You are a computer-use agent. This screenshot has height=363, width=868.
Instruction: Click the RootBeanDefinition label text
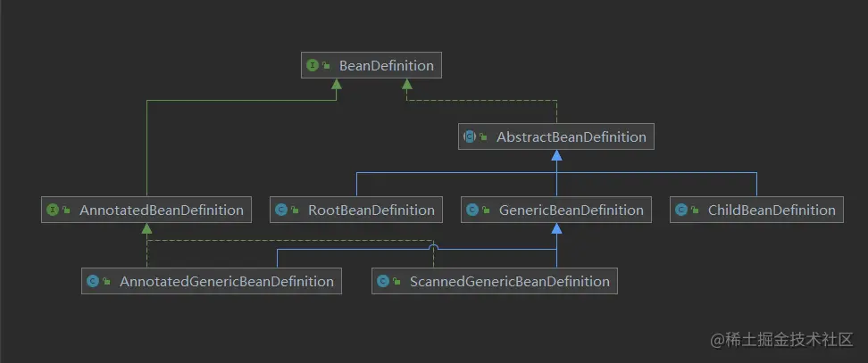(371, 210)
